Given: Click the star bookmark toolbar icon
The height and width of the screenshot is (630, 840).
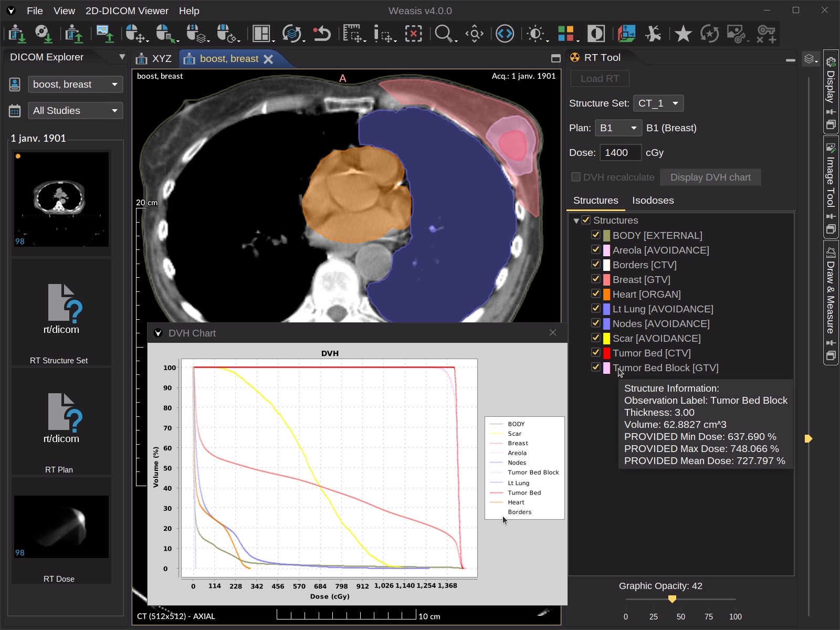Looking at the screenshot, I should tap(682, 34).
